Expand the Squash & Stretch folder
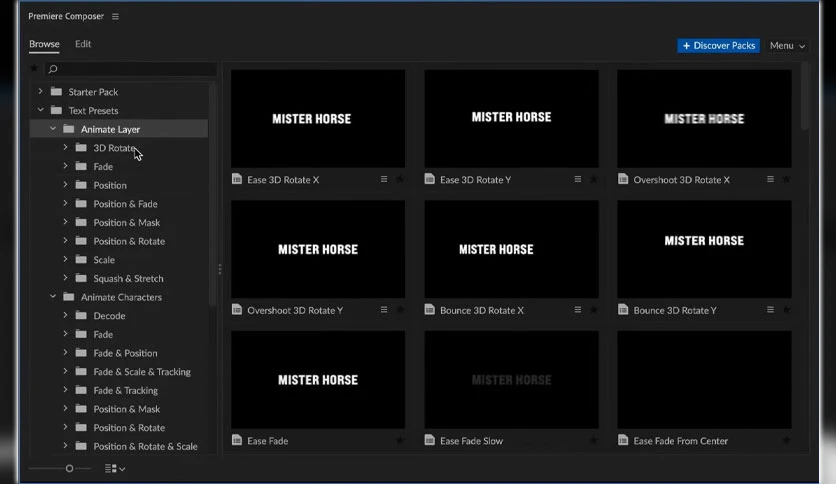This screenshot has height=484, width=836. pyautogui.click(x=65, y=278)
